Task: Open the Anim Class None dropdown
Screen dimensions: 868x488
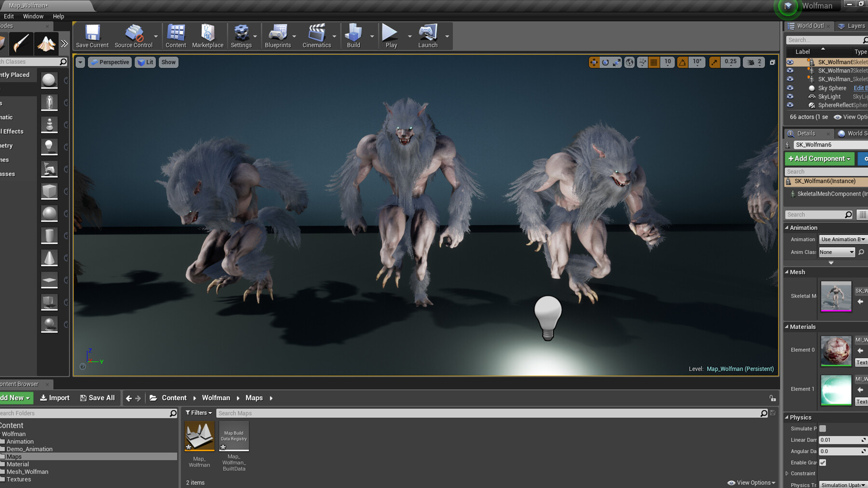Action: click(837, 252)
